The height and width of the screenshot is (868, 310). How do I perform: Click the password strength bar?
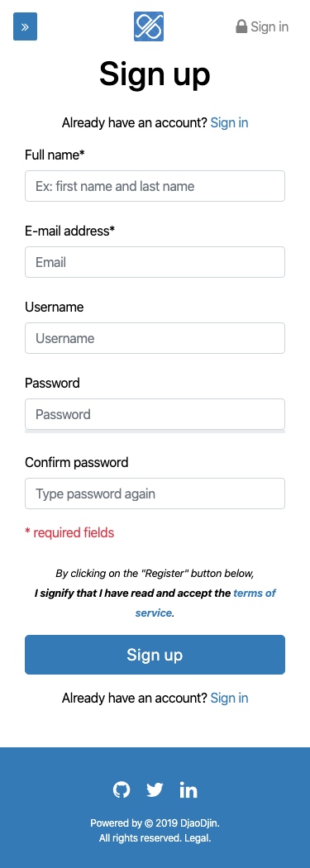click(x=155, y=432)
